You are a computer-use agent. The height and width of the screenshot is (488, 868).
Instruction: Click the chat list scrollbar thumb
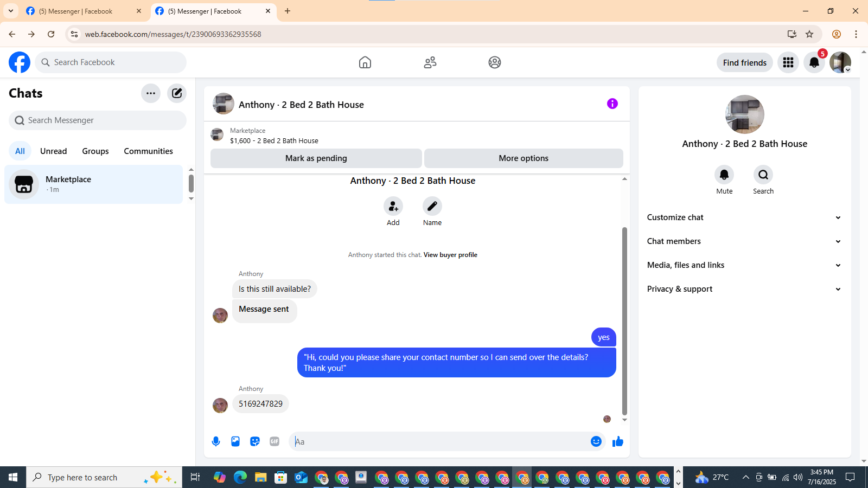point(191,183)
